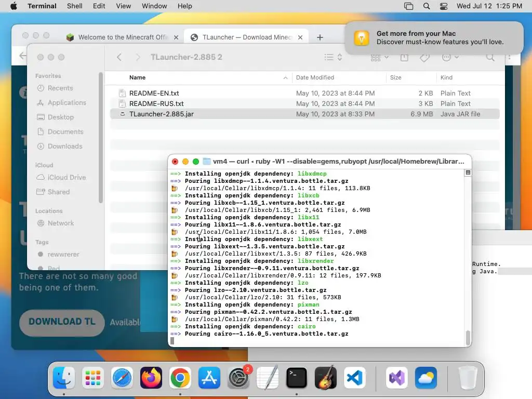Open the App Store from the Dock

[209, 378]
